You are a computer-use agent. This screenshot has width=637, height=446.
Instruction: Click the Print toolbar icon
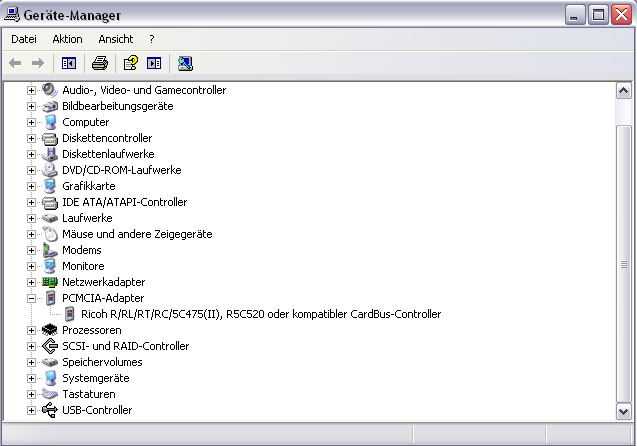coord(99,63)
